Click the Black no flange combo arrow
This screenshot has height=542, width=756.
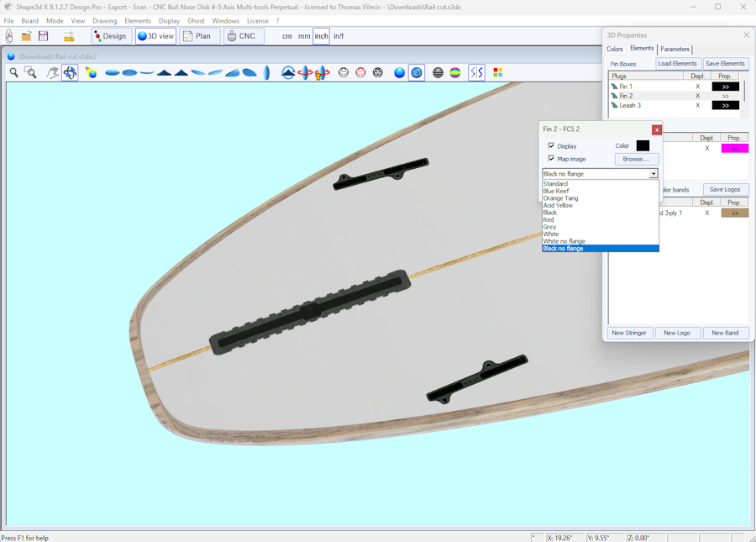653,174
